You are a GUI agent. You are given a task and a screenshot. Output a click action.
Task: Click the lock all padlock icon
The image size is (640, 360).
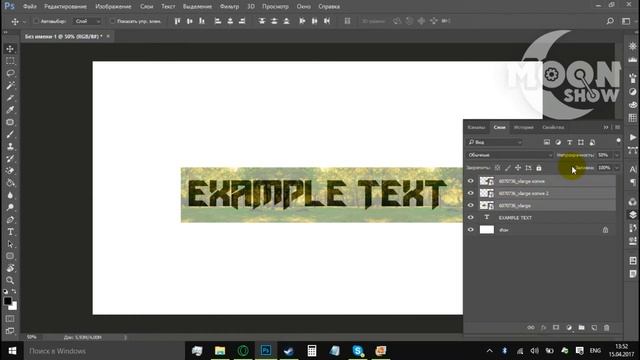point(539,168)
